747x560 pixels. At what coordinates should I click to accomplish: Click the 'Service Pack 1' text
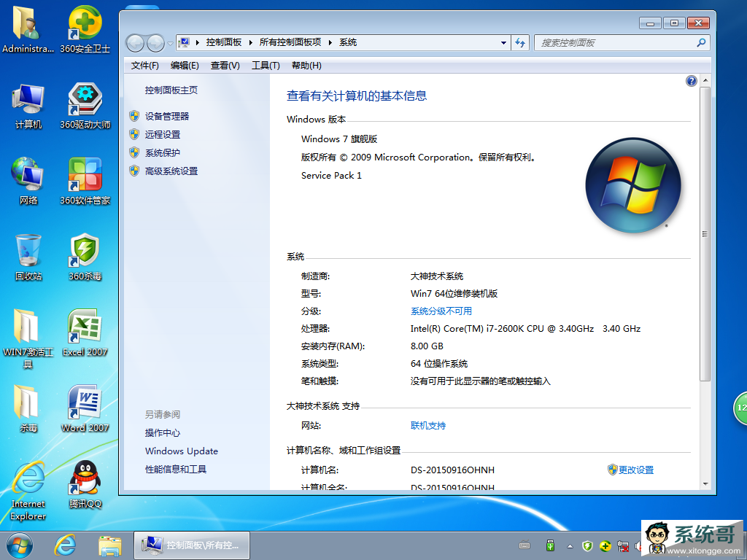click(331, 175)
